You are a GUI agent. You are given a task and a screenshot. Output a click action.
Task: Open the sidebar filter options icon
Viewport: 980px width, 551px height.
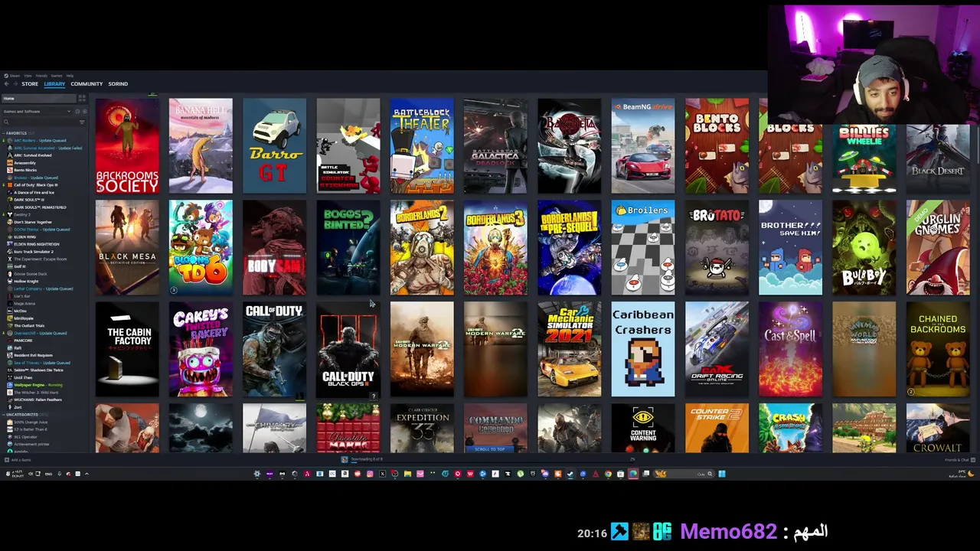tap(82, 122)
